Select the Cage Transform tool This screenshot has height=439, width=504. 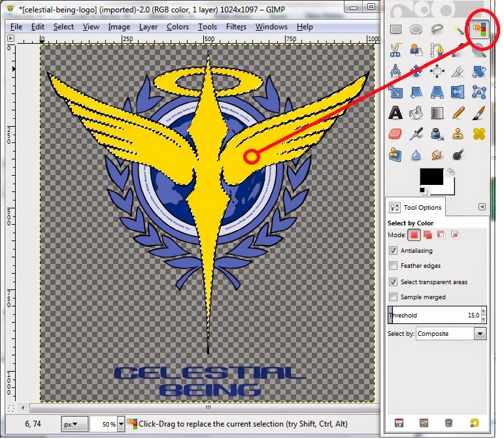(x=479, y=92)
